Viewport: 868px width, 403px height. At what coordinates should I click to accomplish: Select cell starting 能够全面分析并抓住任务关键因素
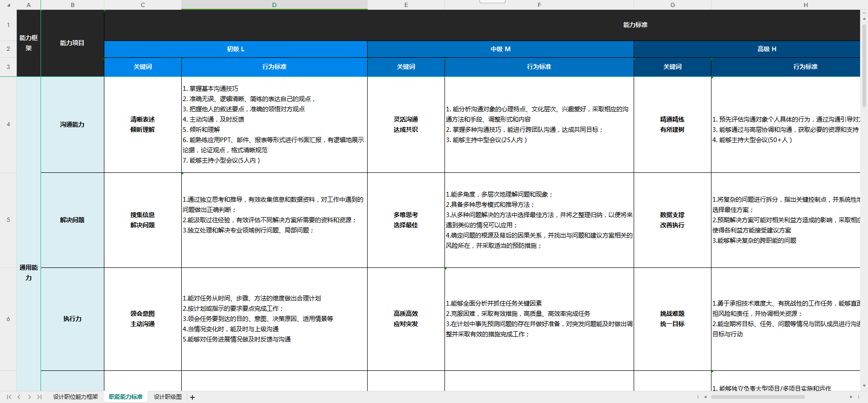pos(540,319)
